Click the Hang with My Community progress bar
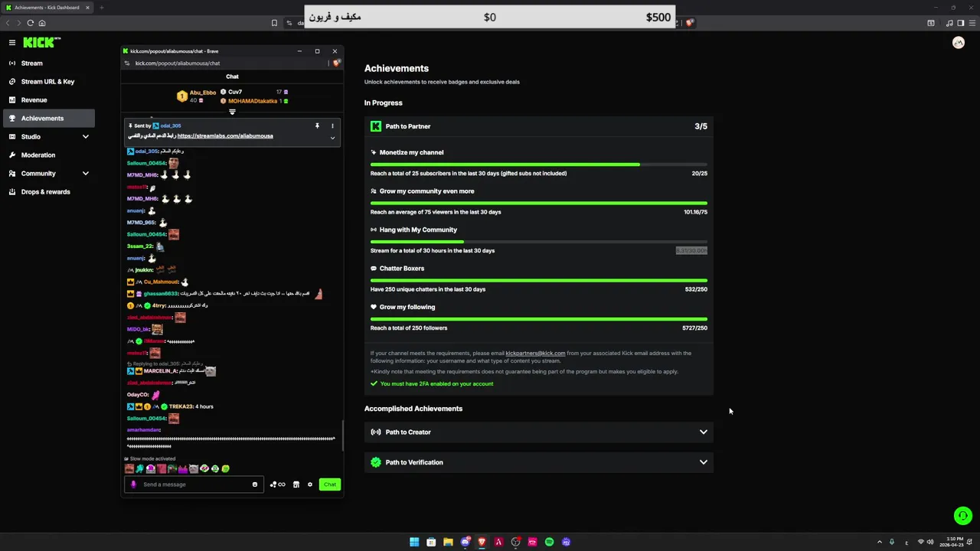Viewport: 980px width, 551px height. [539, 242]
